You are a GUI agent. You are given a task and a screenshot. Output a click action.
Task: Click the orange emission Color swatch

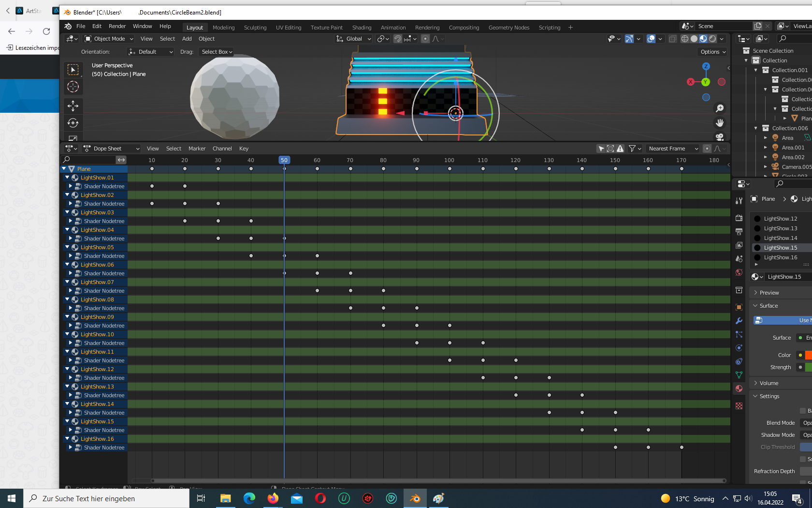click(808, 355)
